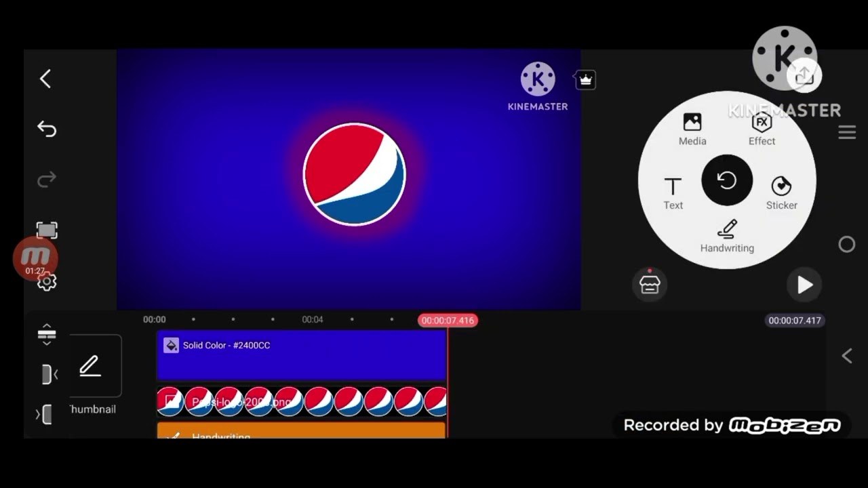Tap the premium crown icon

pyautogui.click(x=585, y=80)
